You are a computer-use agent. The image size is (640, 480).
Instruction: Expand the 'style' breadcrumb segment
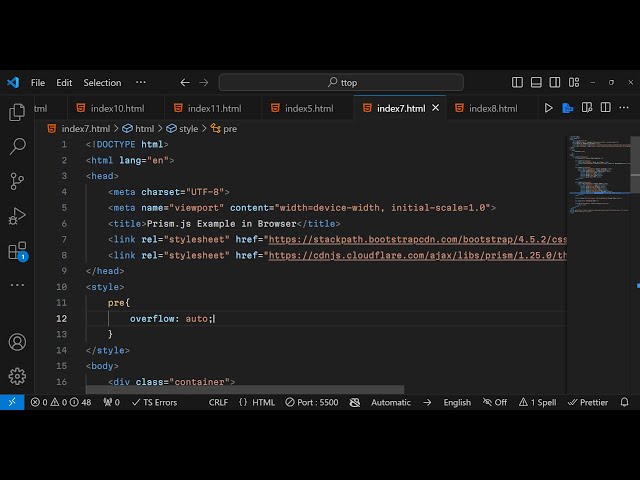188,129
